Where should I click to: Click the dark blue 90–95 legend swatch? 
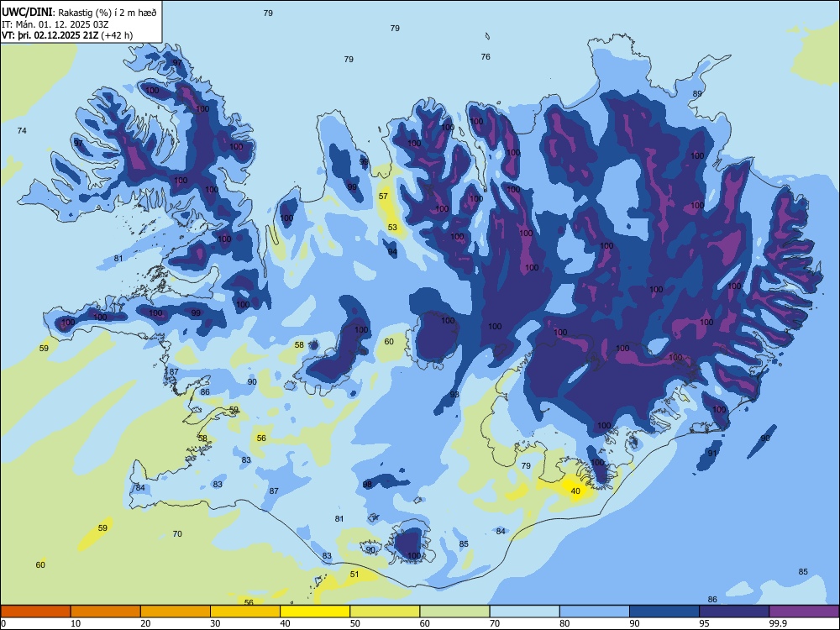coord(664,612)
